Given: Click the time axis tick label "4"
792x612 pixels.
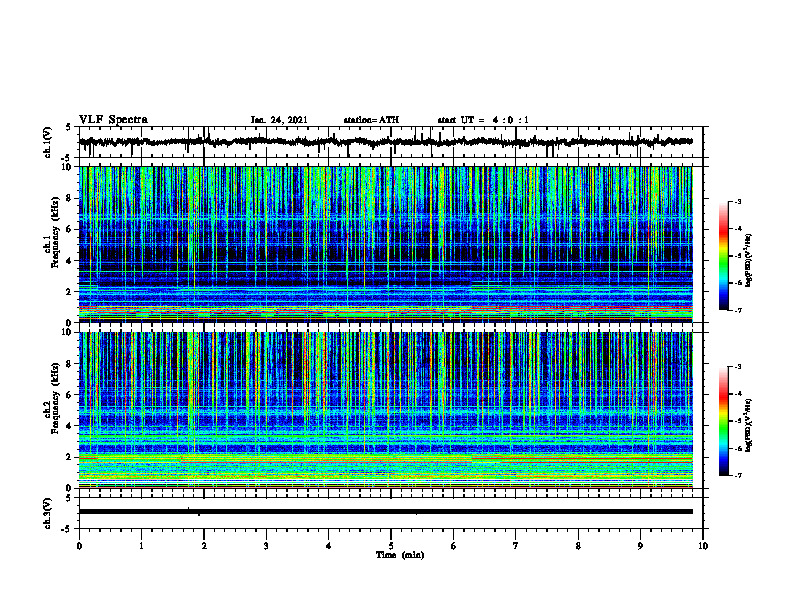Looking at the screenshot, I should [329, 546].
